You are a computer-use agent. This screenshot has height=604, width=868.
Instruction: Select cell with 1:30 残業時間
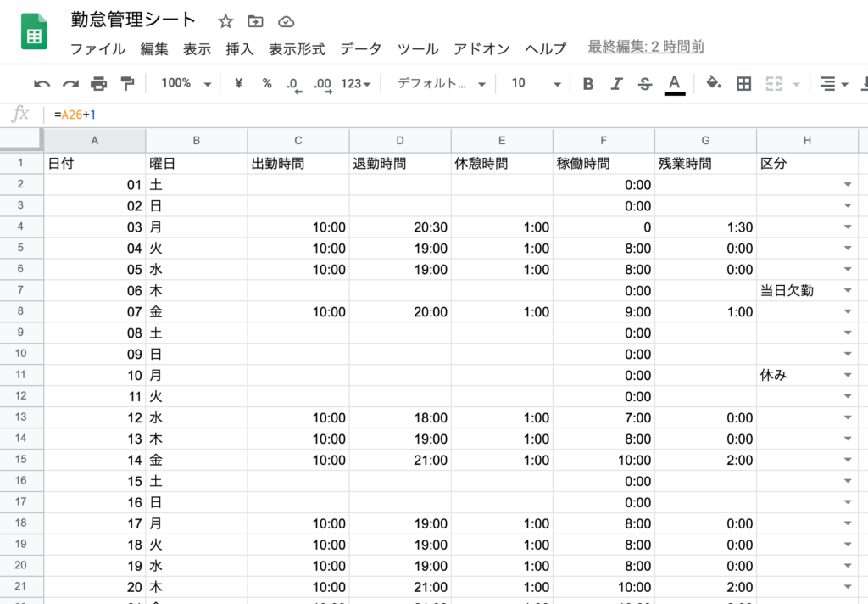point(706,227)
